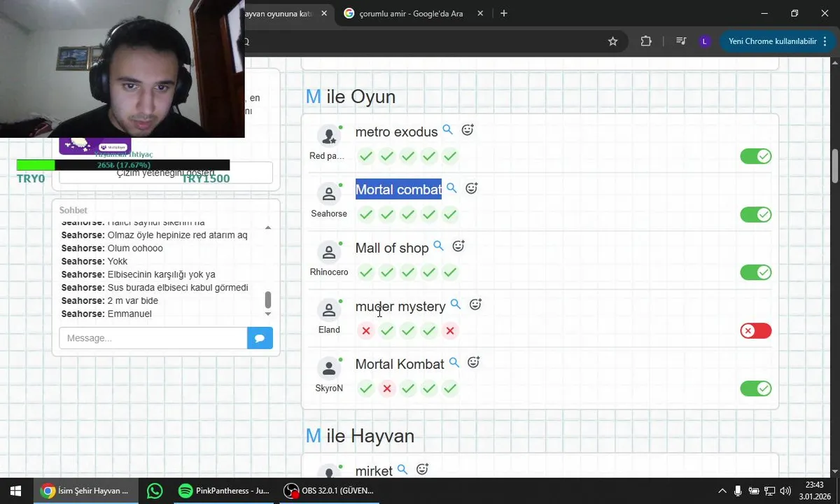This screenshot has width=840, height=504.
Task: Search 'Mortal combat' with magnifier icon
Action: point(452,188)
